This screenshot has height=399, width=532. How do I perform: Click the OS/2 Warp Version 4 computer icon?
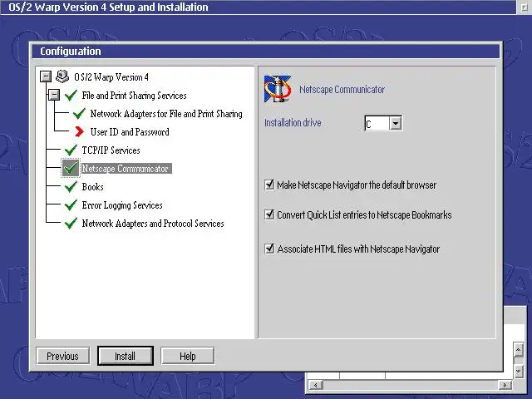[x=62, y=76]
